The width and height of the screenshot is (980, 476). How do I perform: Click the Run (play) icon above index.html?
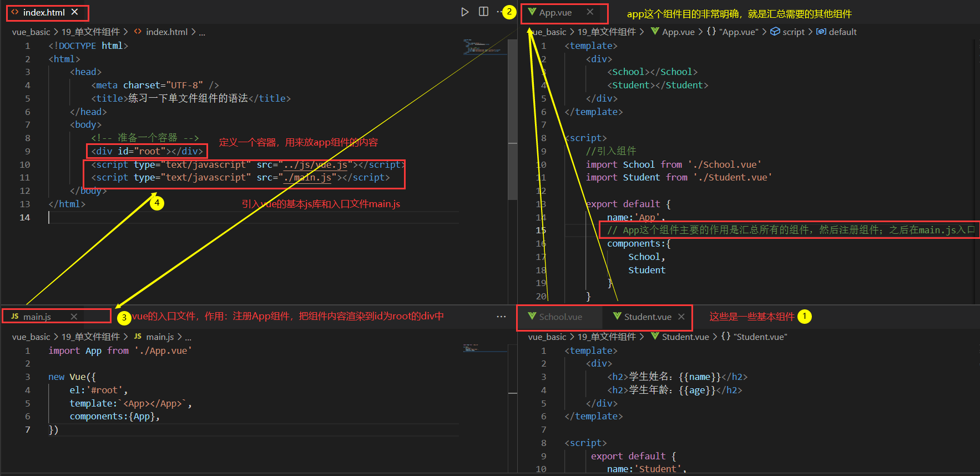[x=465, y=12]
